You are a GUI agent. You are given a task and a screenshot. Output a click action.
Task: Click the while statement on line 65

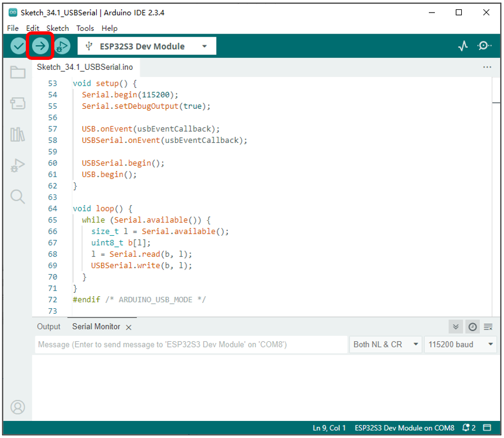pyautogui.click(x=146, y=220)
